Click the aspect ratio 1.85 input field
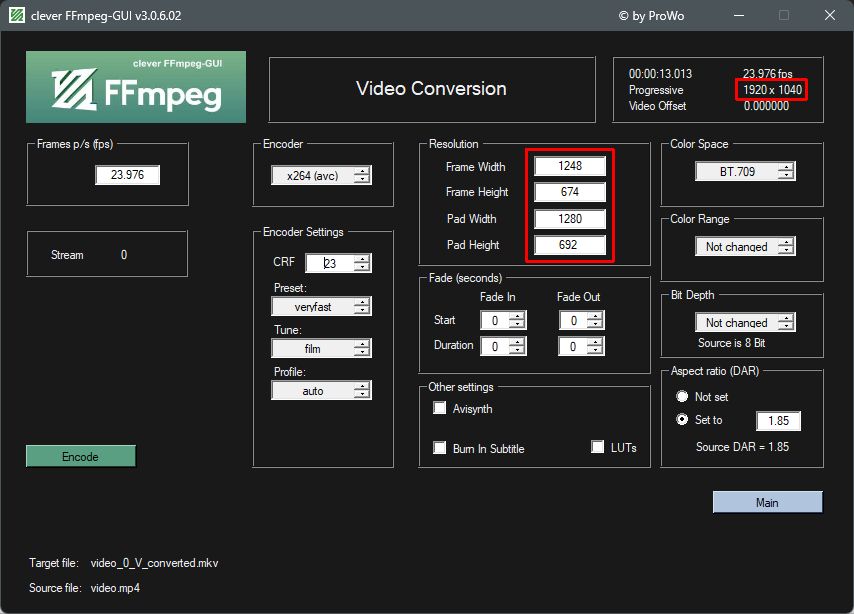Screen dimensions: 854x614 [x=778, y=421]
